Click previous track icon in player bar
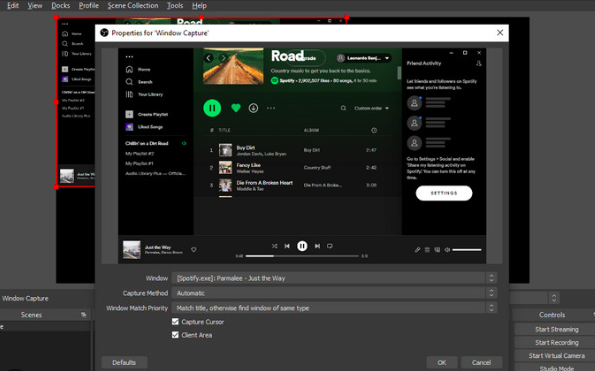 pos(287,246)
